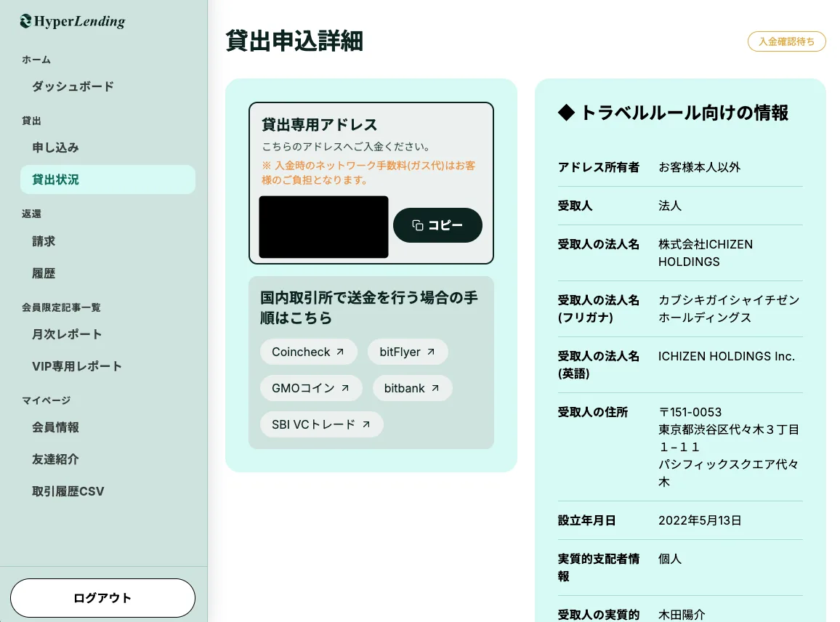Open 履歴 sidebar item
840x622 pixels.
click(44, 273)
